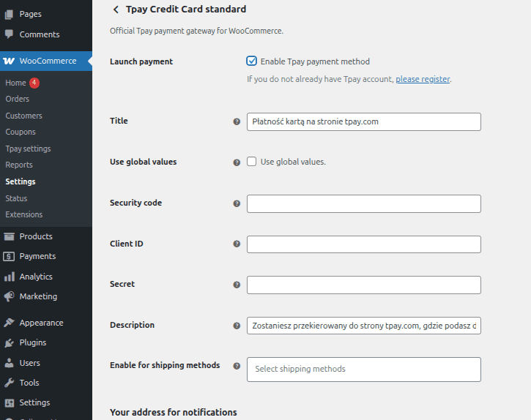531x420 pixels.
Task: Click the help icon beside Use global values
Action: pyautogui.click(x=237, y=162)
